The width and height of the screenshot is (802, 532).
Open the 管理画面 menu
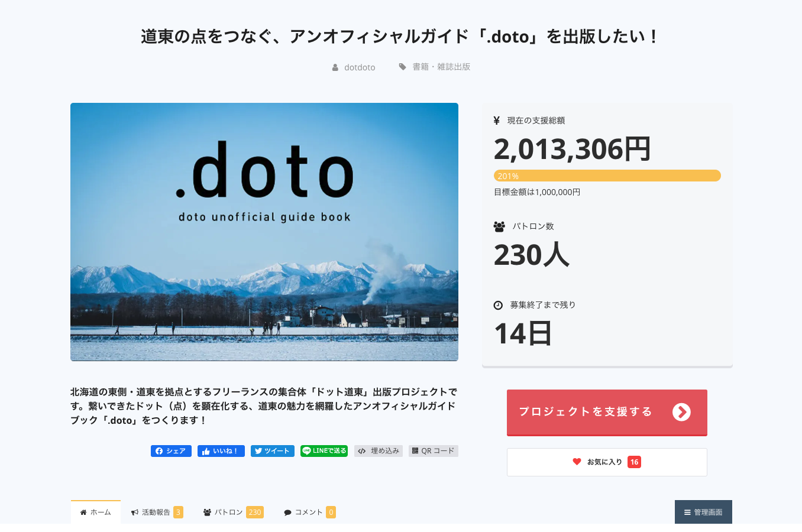click(x=703, y=512)
